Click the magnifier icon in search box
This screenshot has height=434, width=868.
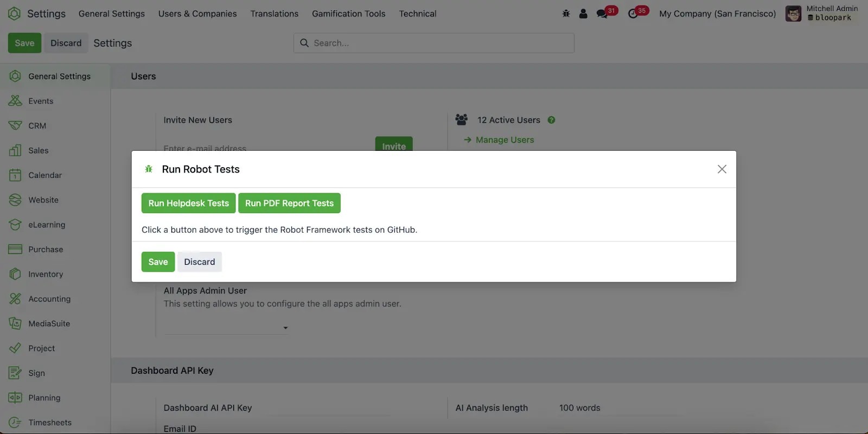click(304, 43)
